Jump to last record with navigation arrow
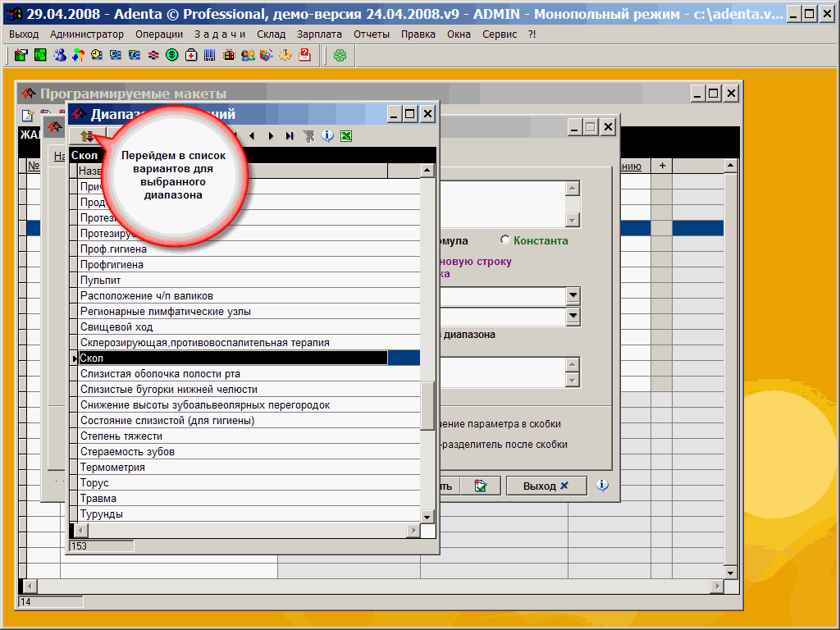Image resolution: width=840 pixels, height=630 pixels. pyautogui.click(x=290, y=136)
